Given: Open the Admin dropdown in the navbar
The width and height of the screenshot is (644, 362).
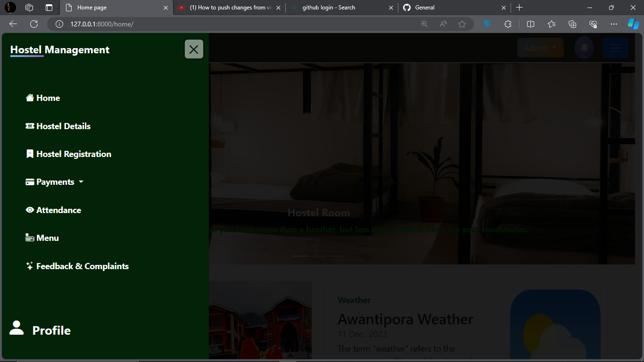Looking at the screenshot, I should [x=540, y=47].
